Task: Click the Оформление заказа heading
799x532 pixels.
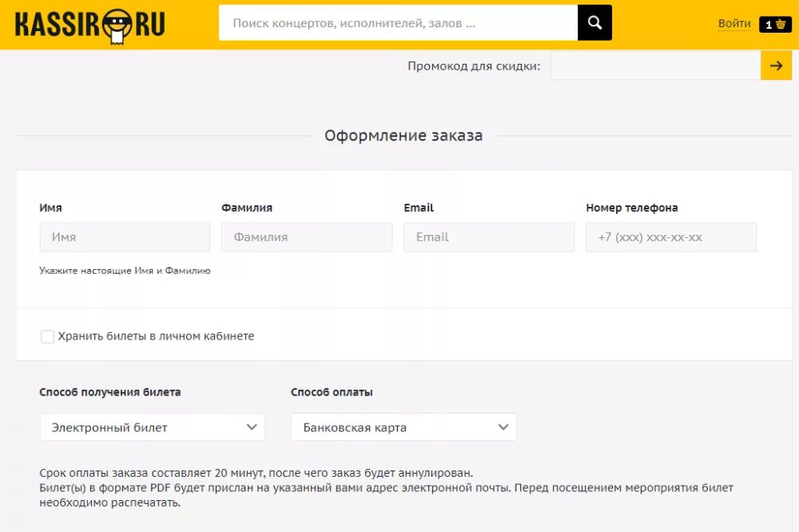Action: tap(403, 136)
